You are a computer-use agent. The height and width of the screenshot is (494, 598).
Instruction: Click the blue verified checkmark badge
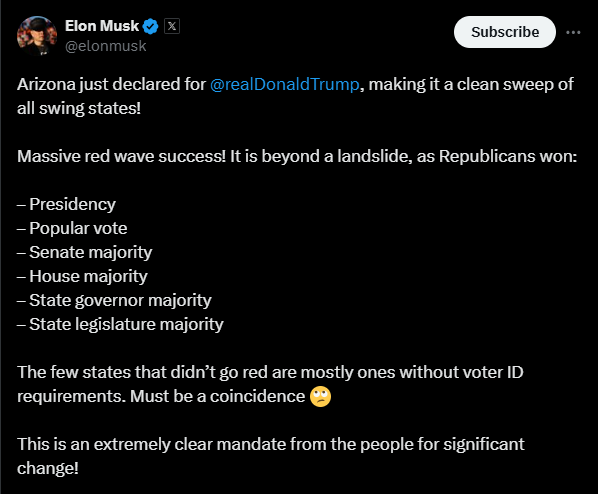(x=150, y=26)
